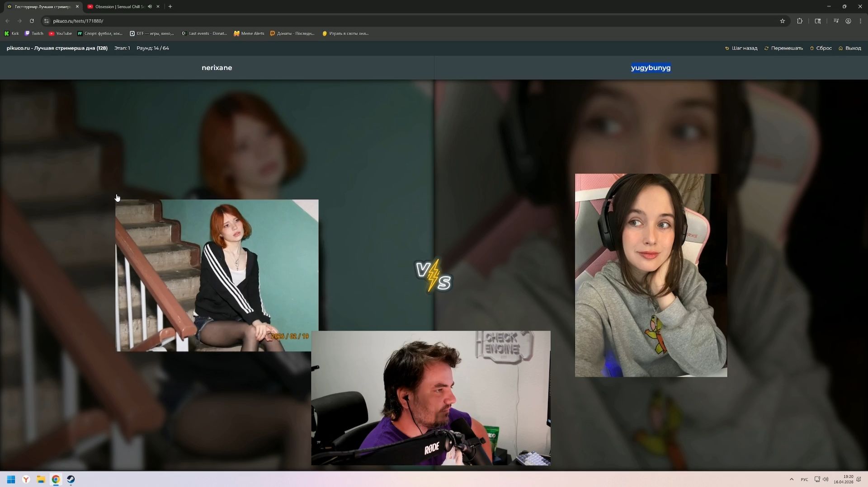Screen dimensions: 868x487
Task: Click the pikuco.ru tournament title text
Action: [57, 48]
